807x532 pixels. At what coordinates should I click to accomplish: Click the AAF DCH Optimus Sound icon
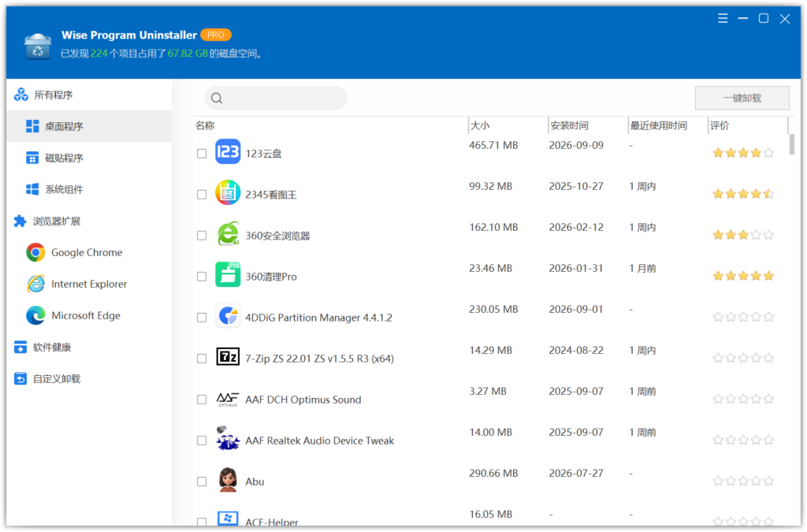(228, 400)
